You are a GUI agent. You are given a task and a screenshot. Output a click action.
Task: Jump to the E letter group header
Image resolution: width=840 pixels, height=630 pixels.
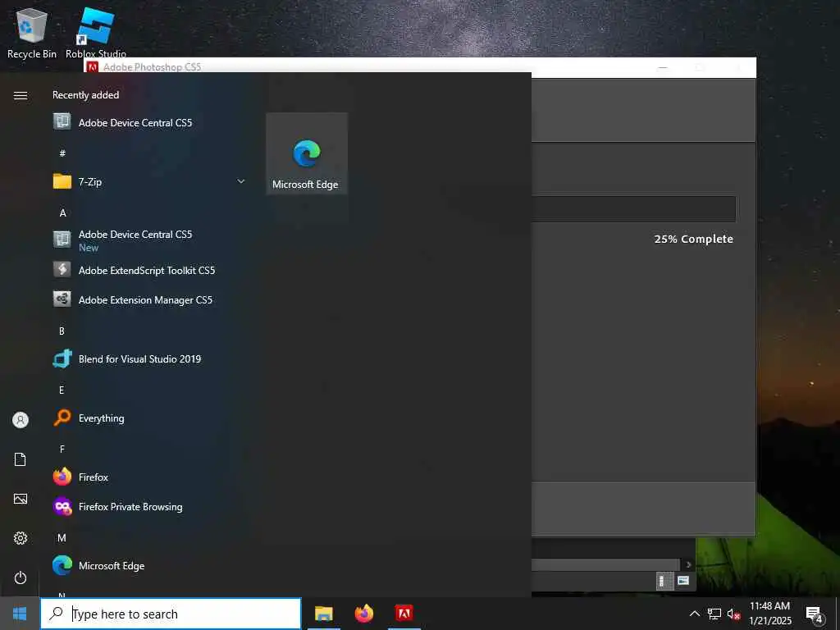(62, 390)
